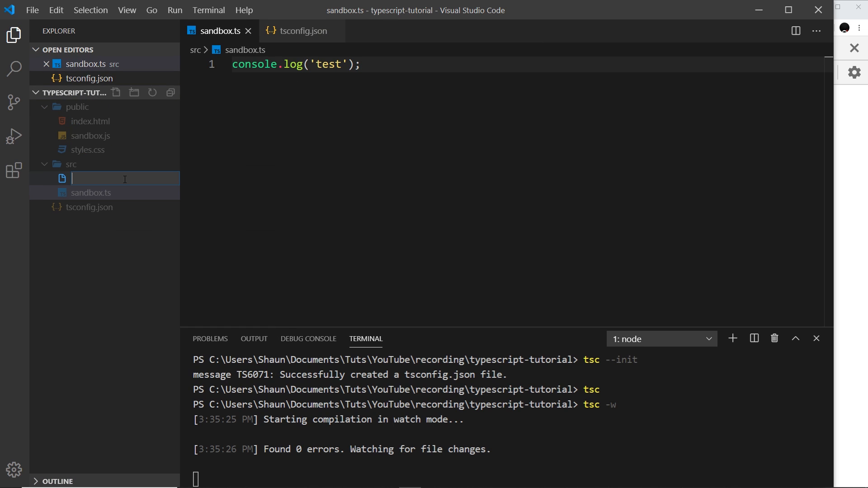Switch to the Problems panel tab
The width and height of the screenshot is (868, 488).
(210, 338)
